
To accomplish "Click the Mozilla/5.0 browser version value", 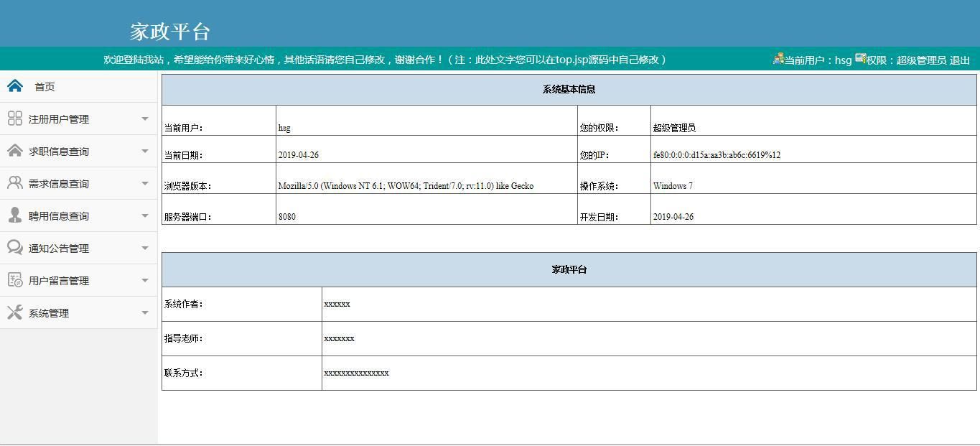I will click(x=406, y=186).
